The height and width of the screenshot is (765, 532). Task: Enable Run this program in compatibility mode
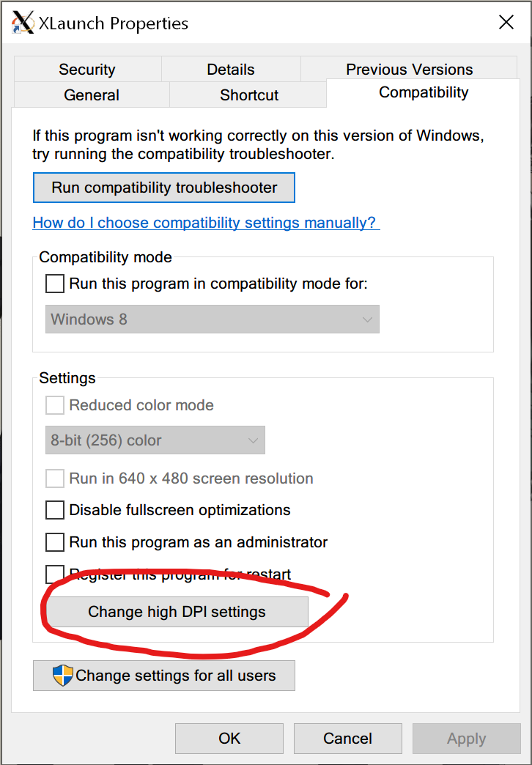[x=55, y=284]
